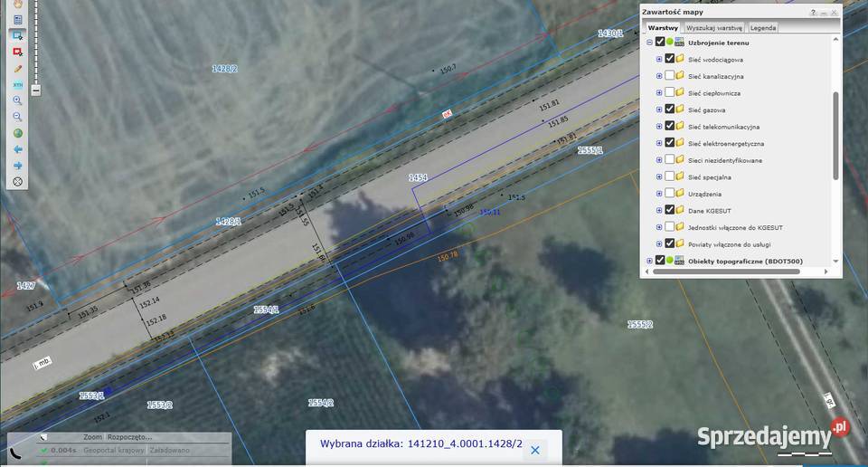Select the zoom in magnifier tool
This screenshot has width=868, height=467.
tap(17, 100)
